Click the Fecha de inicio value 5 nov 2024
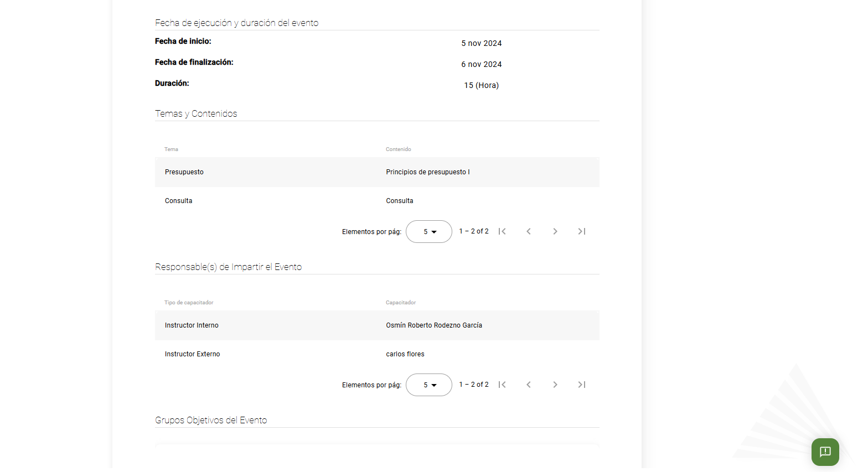The height and width of the screenshot is (472, 868). tap(481, 43)
